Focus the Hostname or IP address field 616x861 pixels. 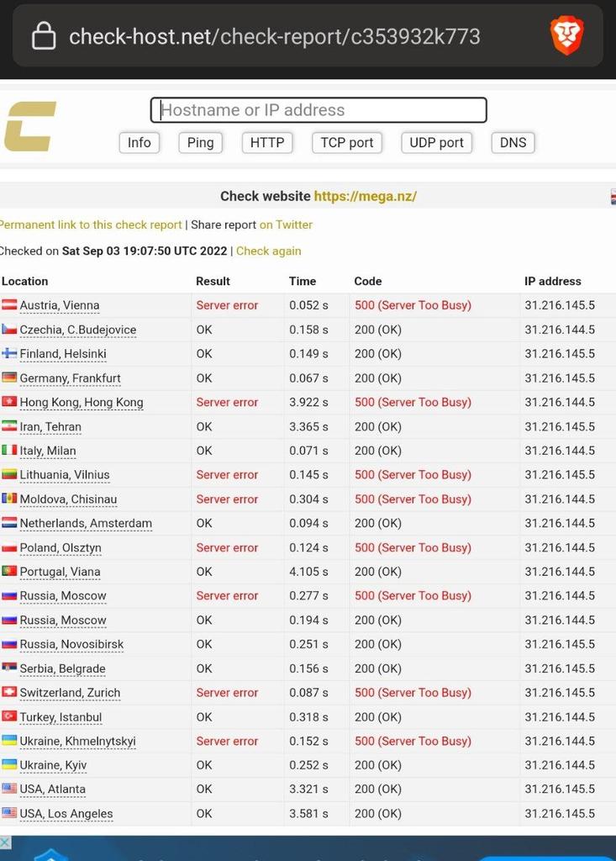319,110
